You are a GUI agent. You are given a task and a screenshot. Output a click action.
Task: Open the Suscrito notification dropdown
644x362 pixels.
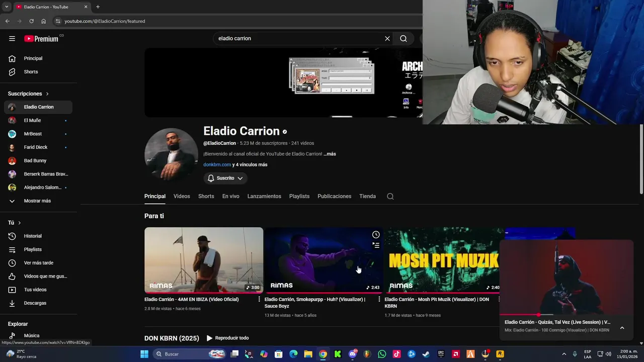[225, 178]
